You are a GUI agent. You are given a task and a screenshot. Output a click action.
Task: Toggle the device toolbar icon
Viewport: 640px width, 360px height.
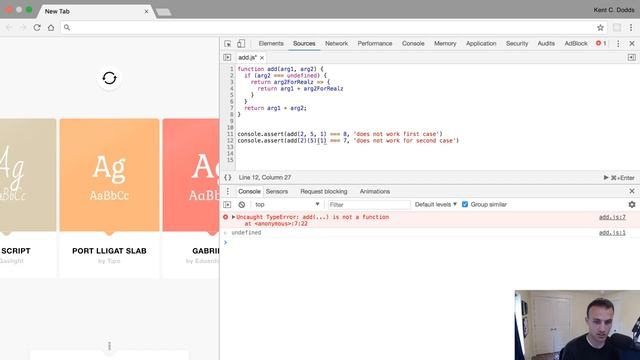pyautogui.click(x=241, y=44)
